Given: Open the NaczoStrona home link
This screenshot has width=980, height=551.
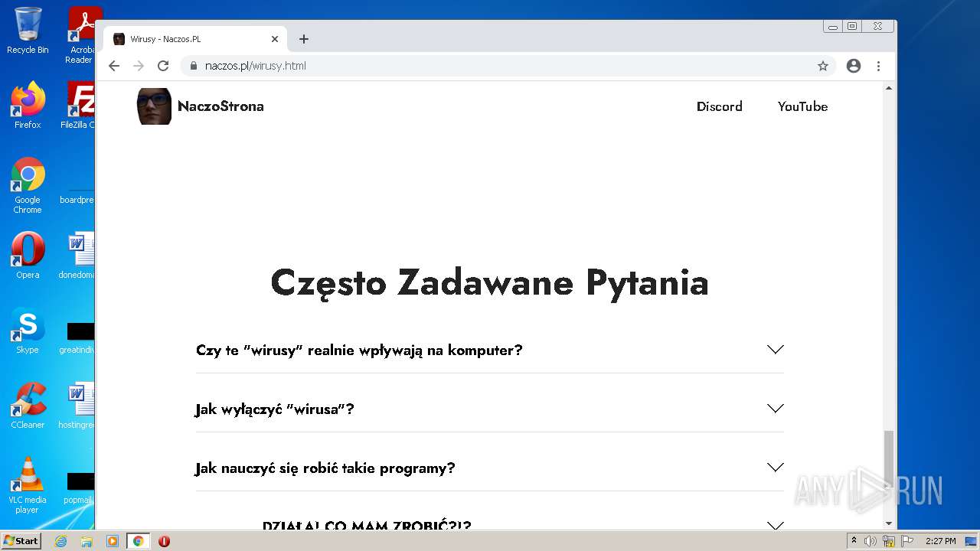Looking at the screenshot, I should point(220,106).
